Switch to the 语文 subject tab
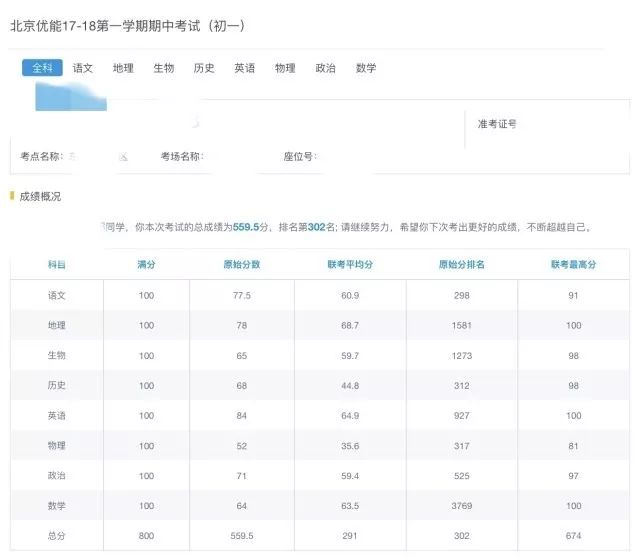Viewport: 640px width, 557px height. (x=83, y=68)
